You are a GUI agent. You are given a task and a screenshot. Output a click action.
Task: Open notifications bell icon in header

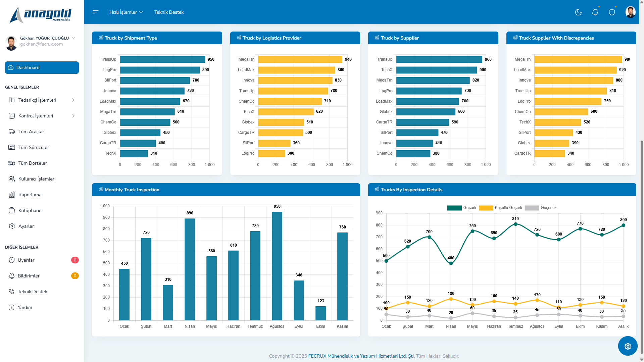pos(595,12)
